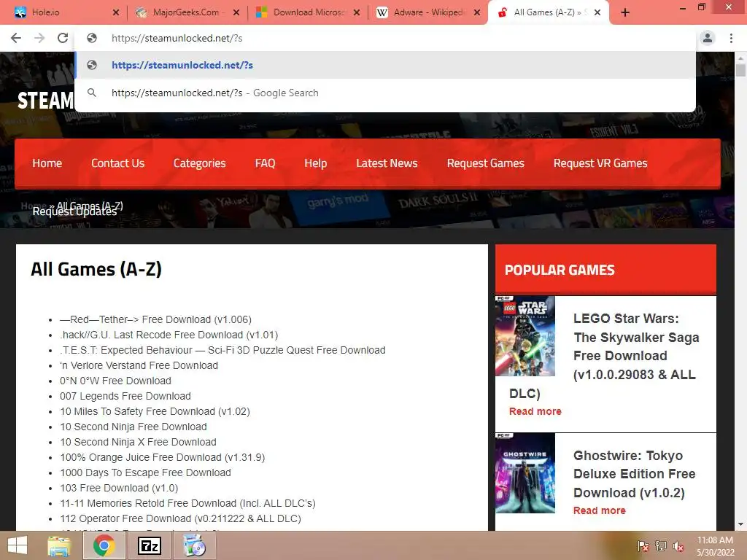Click the Ghostwire: Tokyo cover thumbnail
The height and width of the screenshot is (560, 747).
525,472
